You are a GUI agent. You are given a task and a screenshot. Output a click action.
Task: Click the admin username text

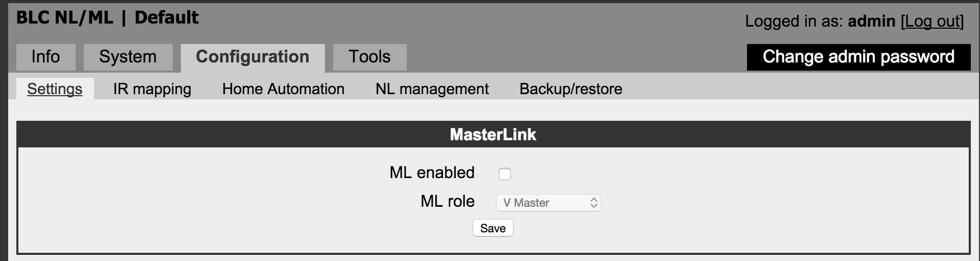pyautogui.click(x=871, y=21)
